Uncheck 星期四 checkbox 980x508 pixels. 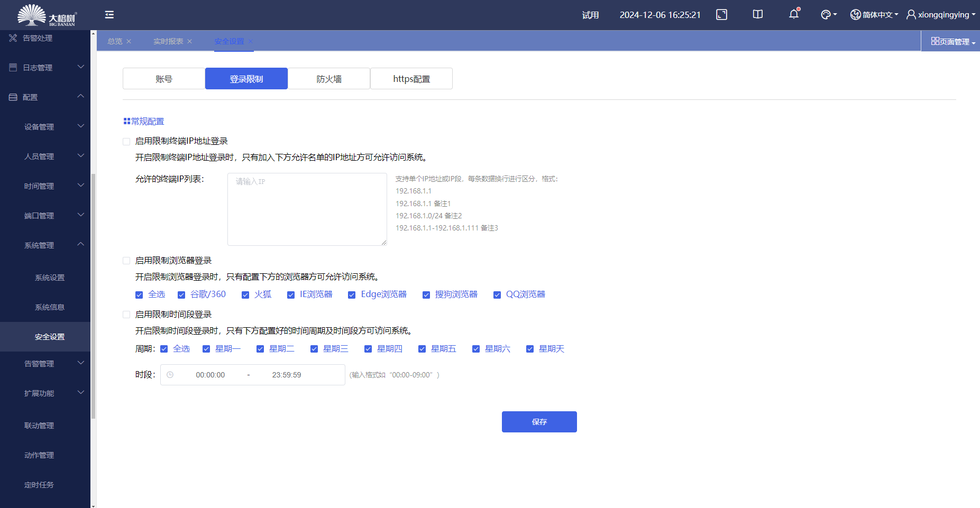click(368, 349)
